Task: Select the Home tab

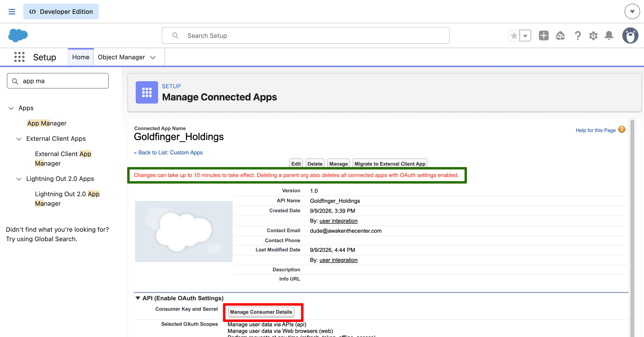Action: [x=81, y=57]
